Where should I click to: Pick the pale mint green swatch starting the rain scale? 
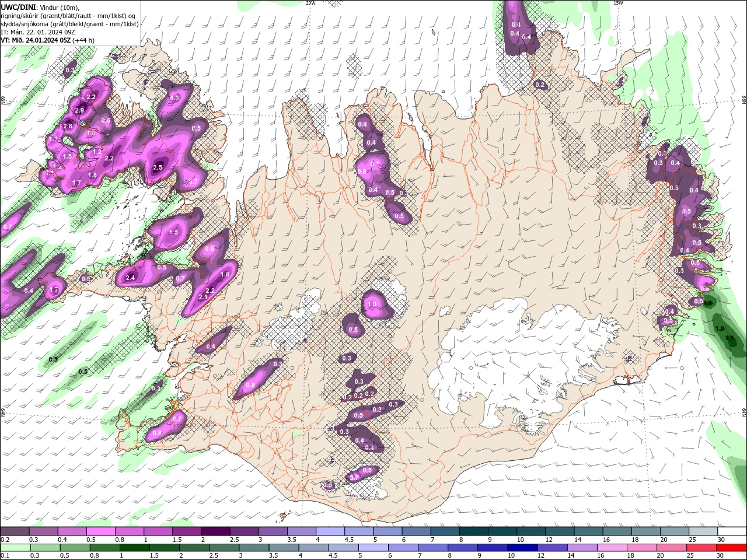pos(15,548)
